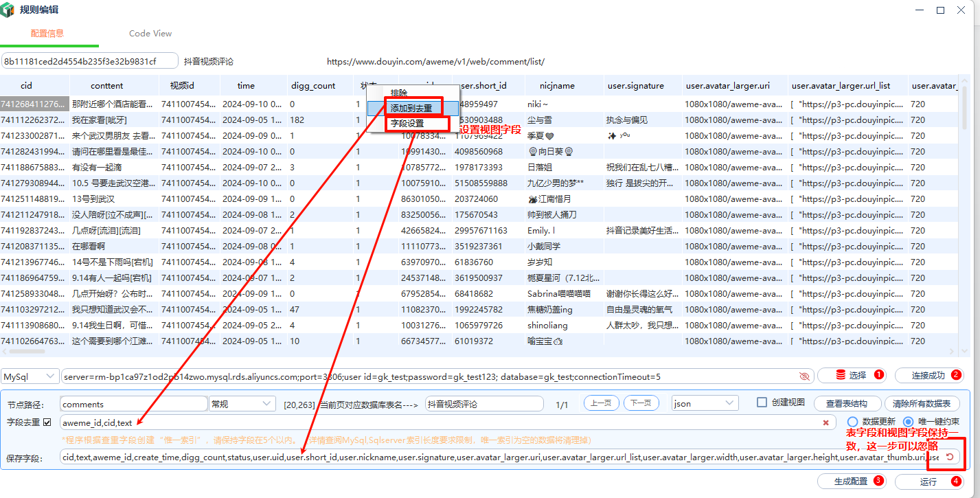This screenshot has height=498, width=980.
Task: Choose 添加到去重 from the context menu
Action: pyautogui.click(x=411, y=109)
